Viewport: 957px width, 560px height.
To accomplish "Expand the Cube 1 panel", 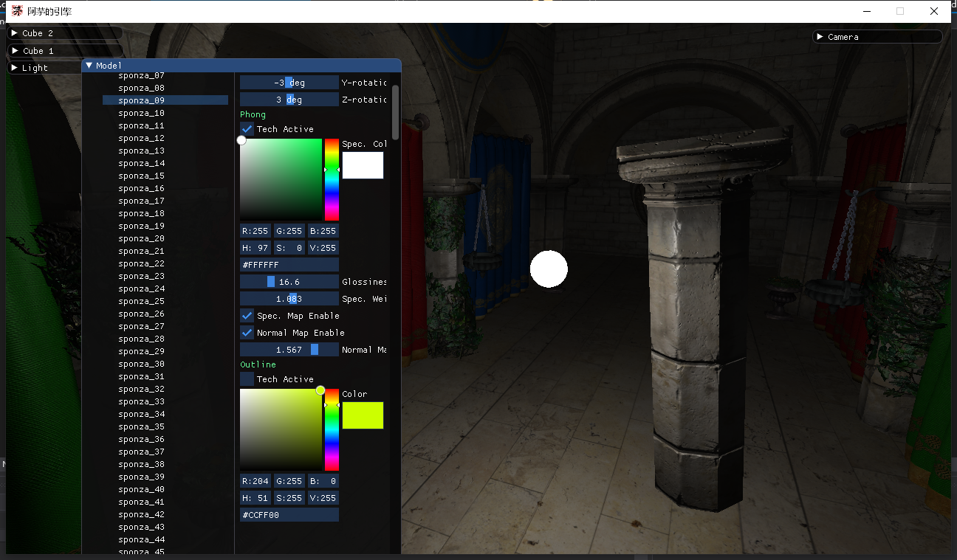I will tap(15, 51).
